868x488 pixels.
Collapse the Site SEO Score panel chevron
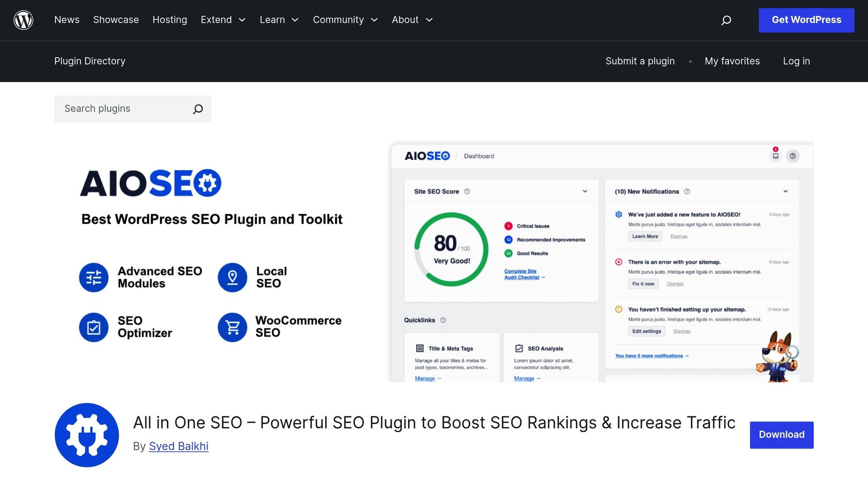(585, 191)
